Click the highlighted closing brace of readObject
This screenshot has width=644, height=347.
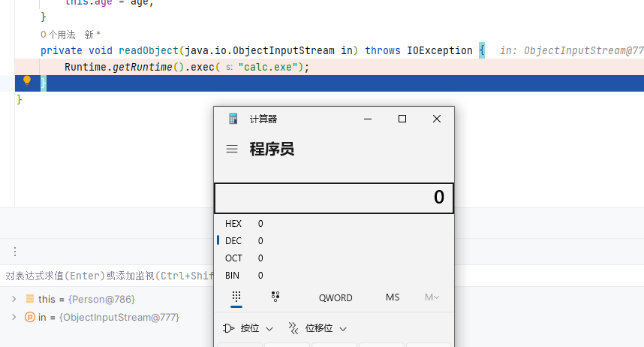coord(43,83)
